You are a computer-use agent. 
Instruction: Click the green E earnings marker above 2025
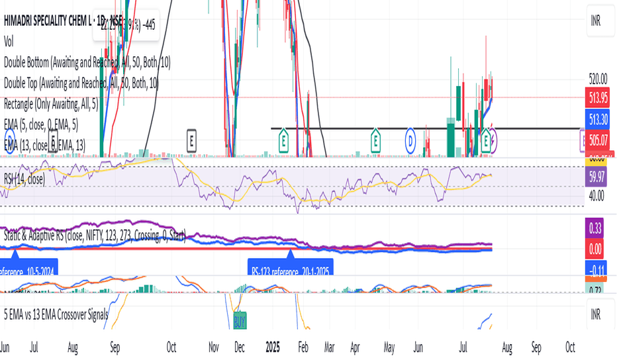pos(283,140)
